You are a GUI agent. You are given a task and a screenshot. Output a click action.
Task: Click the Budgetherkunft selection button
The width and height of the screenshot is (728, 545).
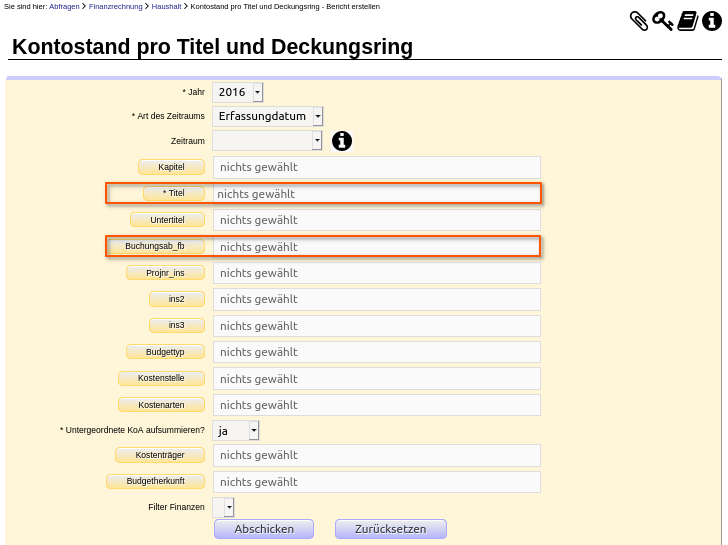tap(156, 481)
